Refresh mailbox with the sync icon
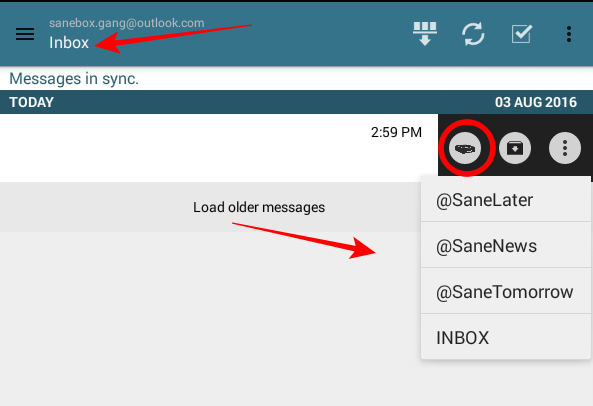The height and width of the screenshot is (406, 593). [473, 34]
